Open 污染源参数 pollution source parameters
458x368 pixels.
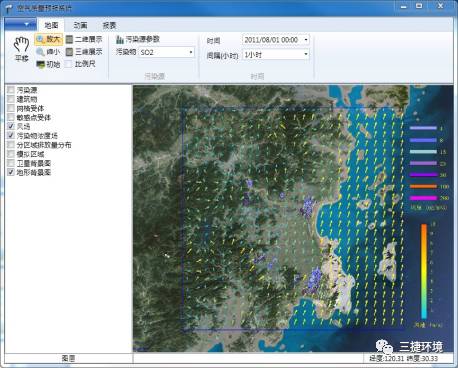click(138, 39)
